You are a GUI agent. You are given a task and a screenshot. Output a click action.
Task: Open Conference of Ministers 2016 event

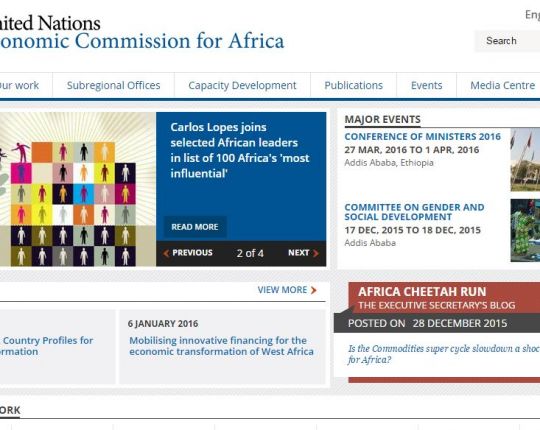(423, 137)
